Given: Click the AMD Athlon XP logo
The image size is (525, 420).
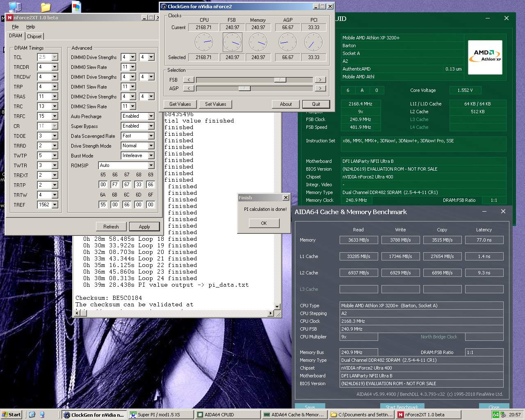Looking at the screenshot, I should pyautogui.click(x=485, y=57).
